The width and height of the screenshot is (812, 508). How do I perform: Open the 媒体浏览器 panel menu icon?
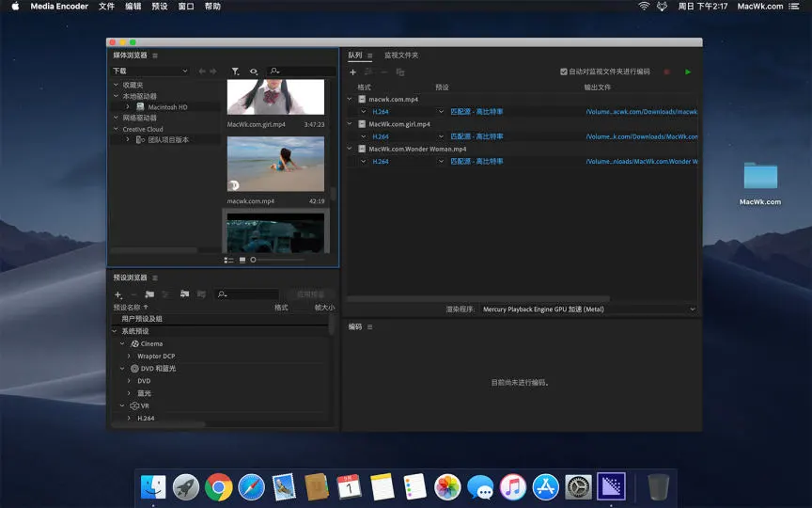(x=155, y=56)
